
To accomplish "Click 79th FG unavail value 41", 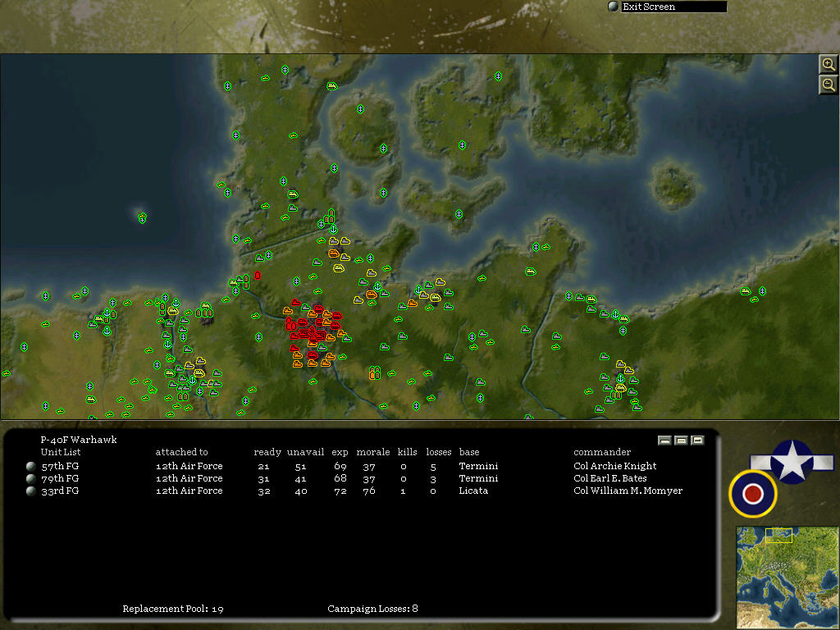I will [300, 479].
